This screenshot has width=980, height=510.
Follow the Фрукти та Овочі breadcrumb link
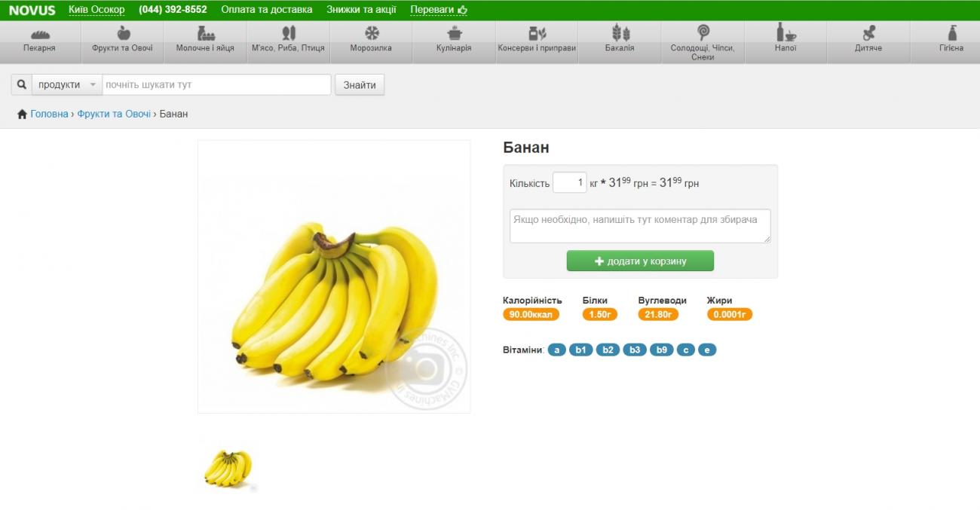114,114
